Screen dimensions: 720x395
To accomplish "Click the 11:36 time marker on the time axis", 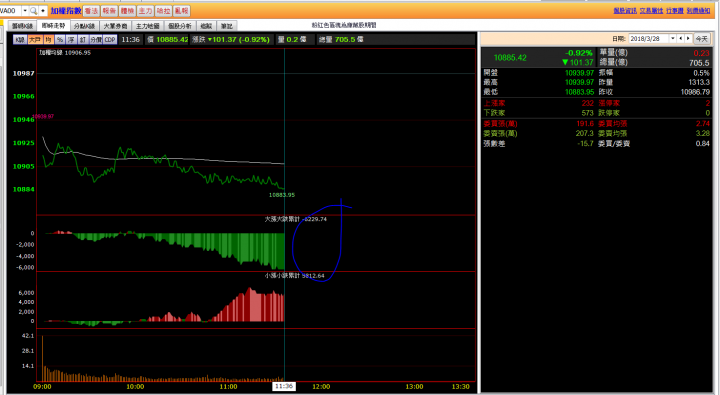I will 284,386.
